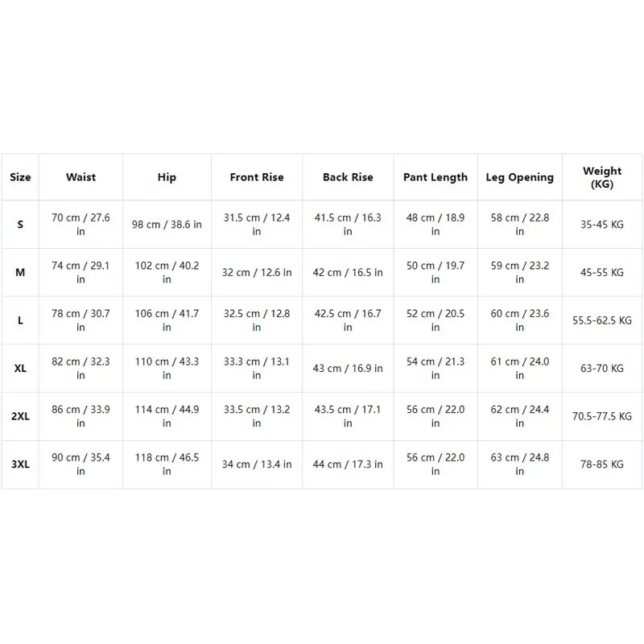644x644 pixels.
Task: Click the Leg Opening header
Action: (x=519, y=177)
